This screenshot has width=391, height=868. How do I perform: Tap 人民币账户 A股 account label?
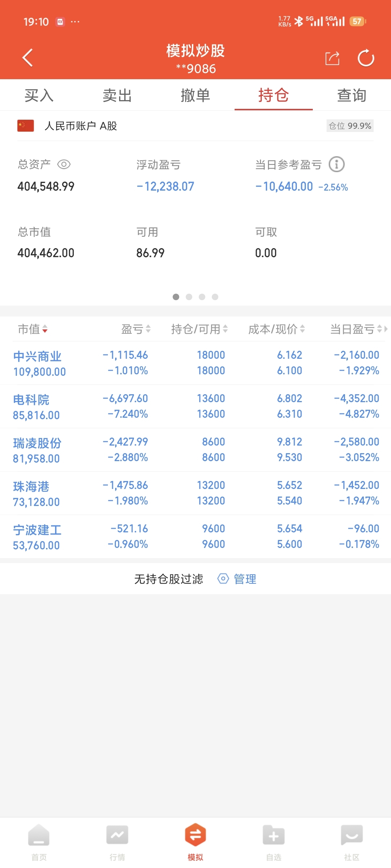pos(81,126)
